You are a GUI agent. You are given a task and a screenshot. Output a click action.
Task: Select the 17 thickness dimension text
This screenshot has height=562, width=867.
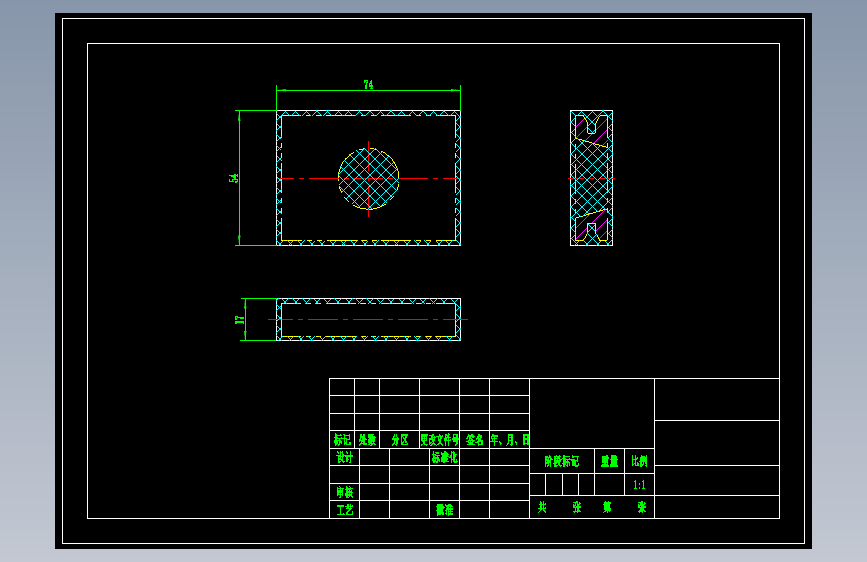pyautogui.click(x=239, y=320)
